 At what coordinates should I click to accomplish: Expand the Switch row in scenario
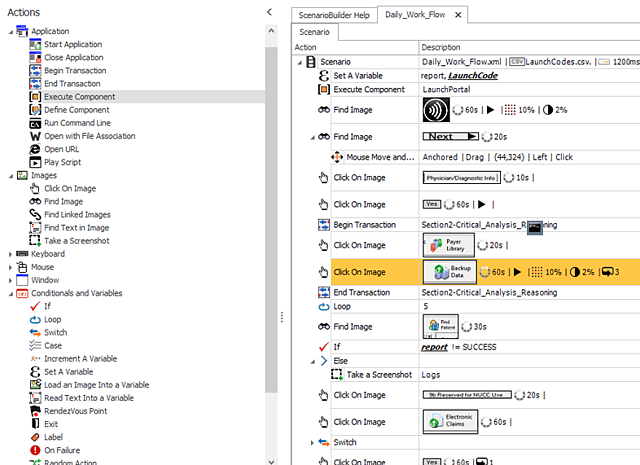tap(312, 443)
